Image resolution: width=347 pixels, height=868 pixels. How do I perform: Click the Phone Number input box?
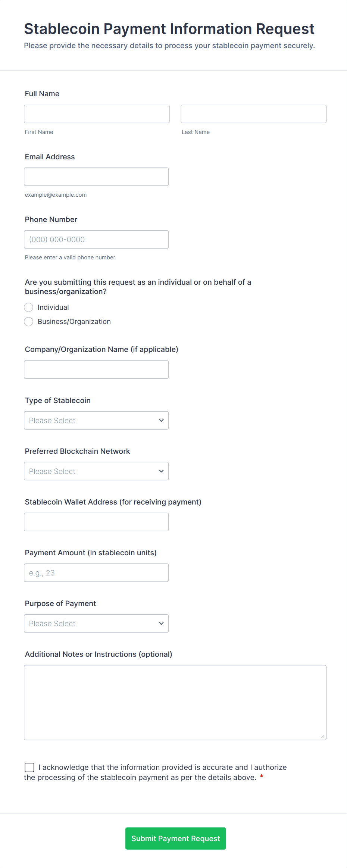pyautogui.click(x=96, y=240)
